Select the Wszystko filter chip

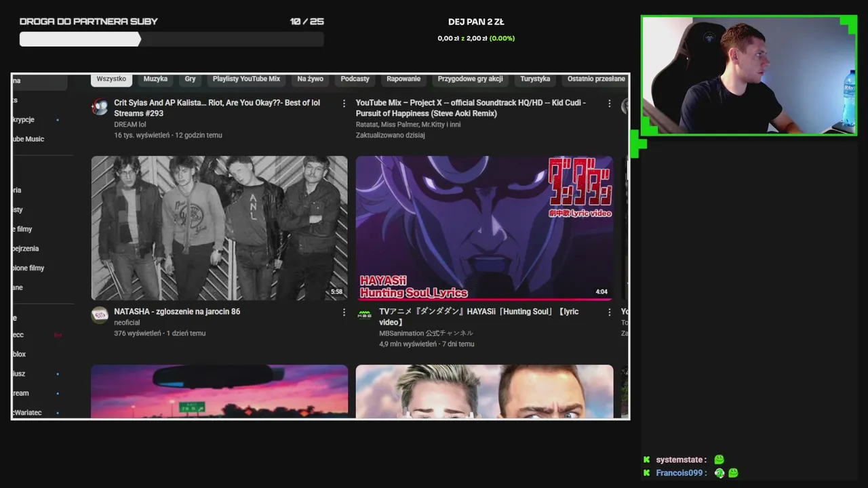pyautogui.click(x=111, y=79)
